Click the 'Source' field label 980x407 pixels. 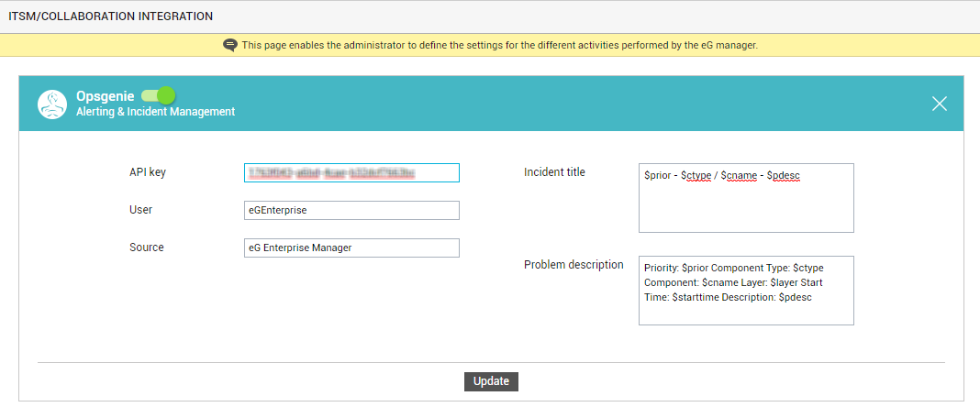(x=146, y=247)
